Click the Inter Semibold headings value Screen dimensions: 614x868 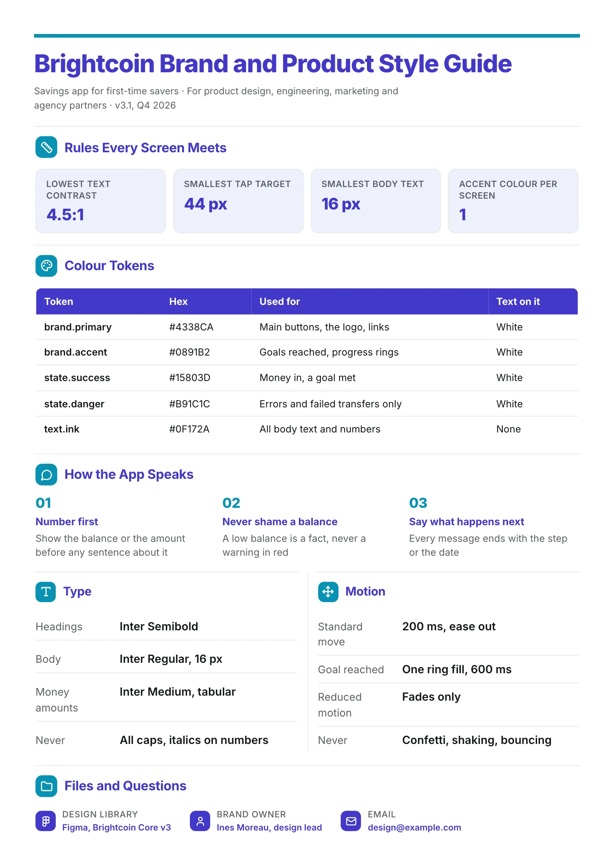[159, 626]
